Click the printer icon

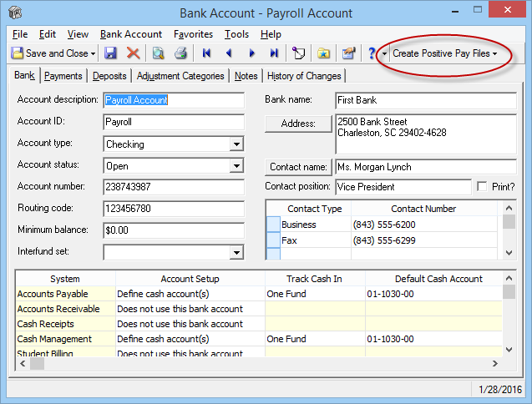(x=180, y=53)
